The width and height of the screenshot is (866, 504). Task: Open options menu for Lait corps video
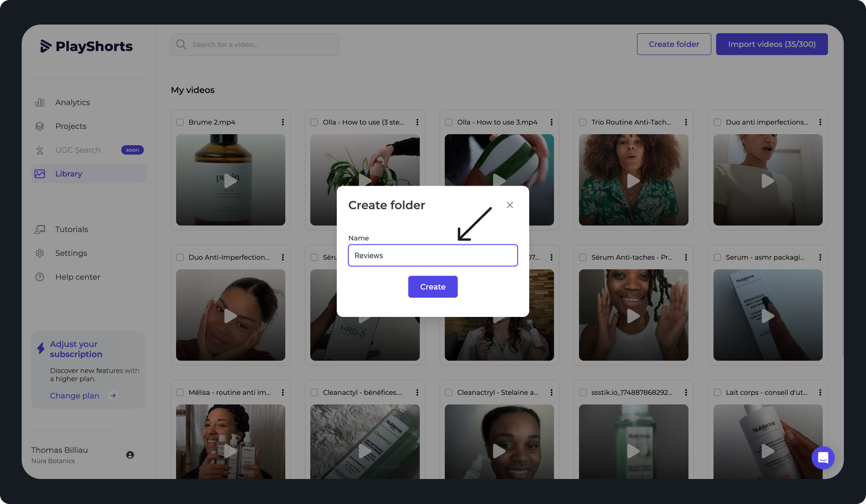click(820, 392)
